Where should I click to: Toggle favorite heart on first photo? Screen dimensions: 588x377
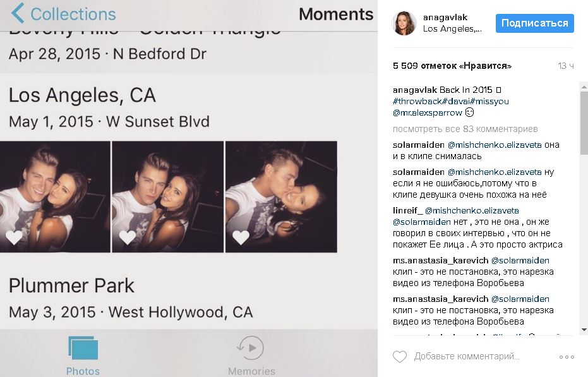coord(14,237)
